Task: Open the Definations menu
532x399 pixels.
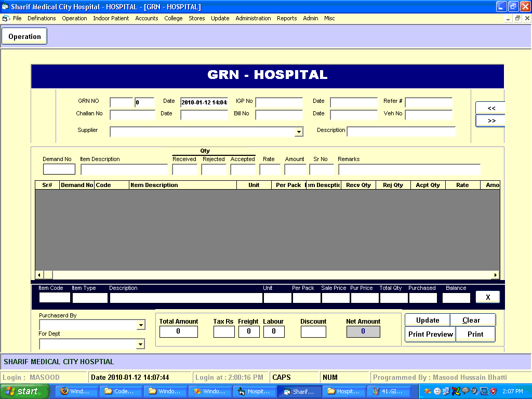Action: point(42,18)
